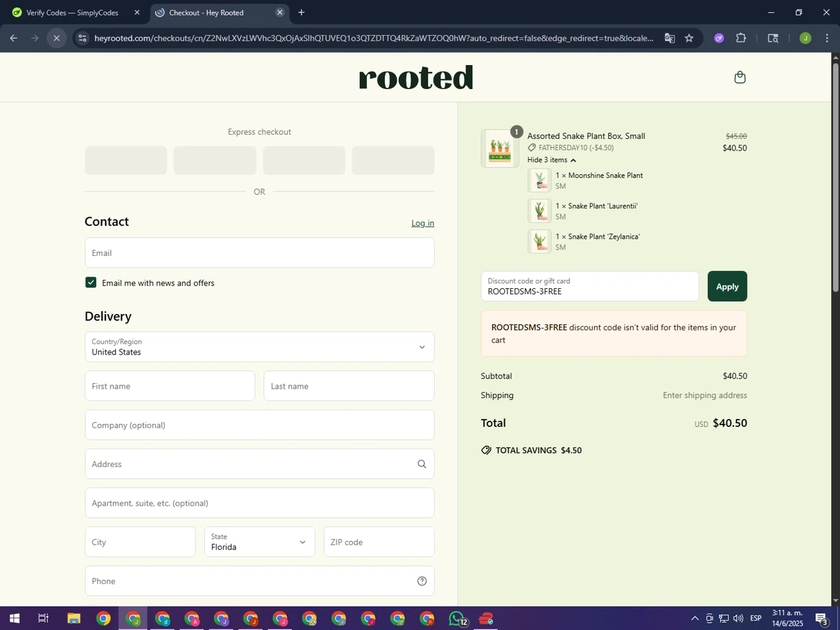Click the Snake Plant 'Zeylanica' thumbnail

click(539, 241)
